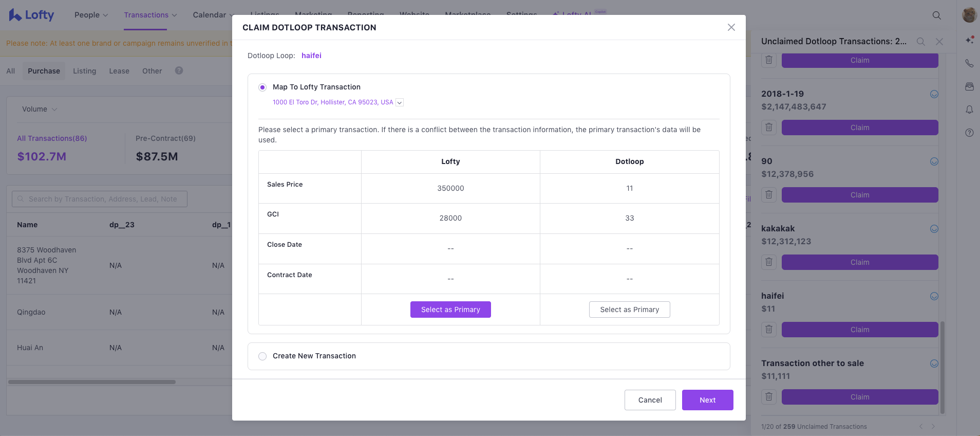Click the global search magnifier icon
The width and height of the screenshot is (980, 436).
point(936,15)
